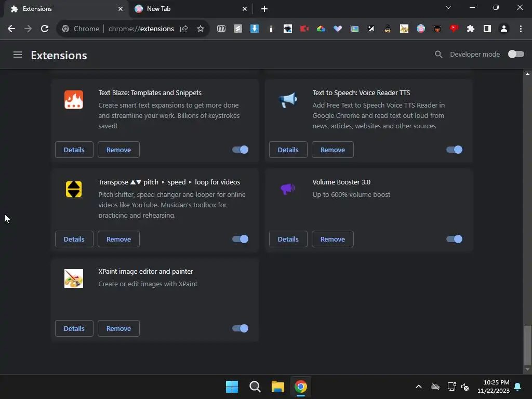
Task: Open a new browser tab
Action: [264, 9]
